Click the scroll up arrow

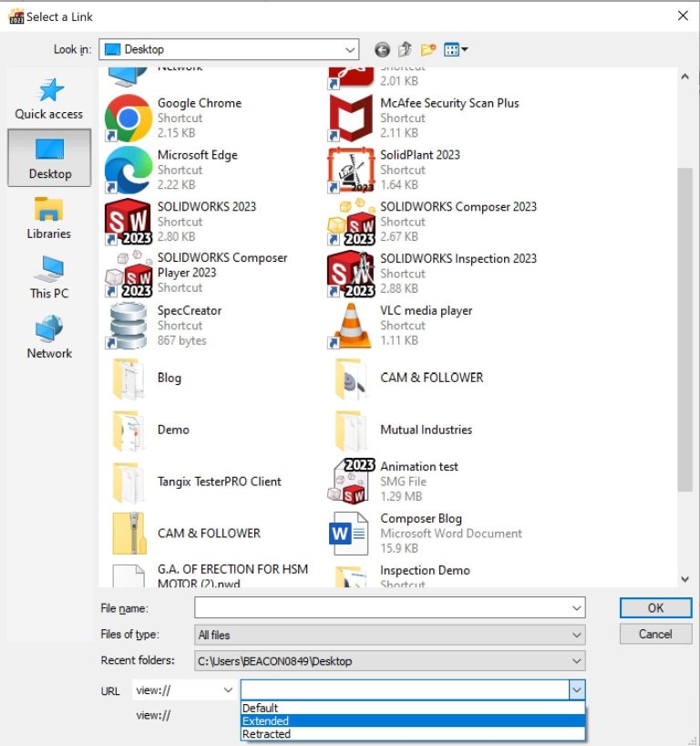(685, 76)
